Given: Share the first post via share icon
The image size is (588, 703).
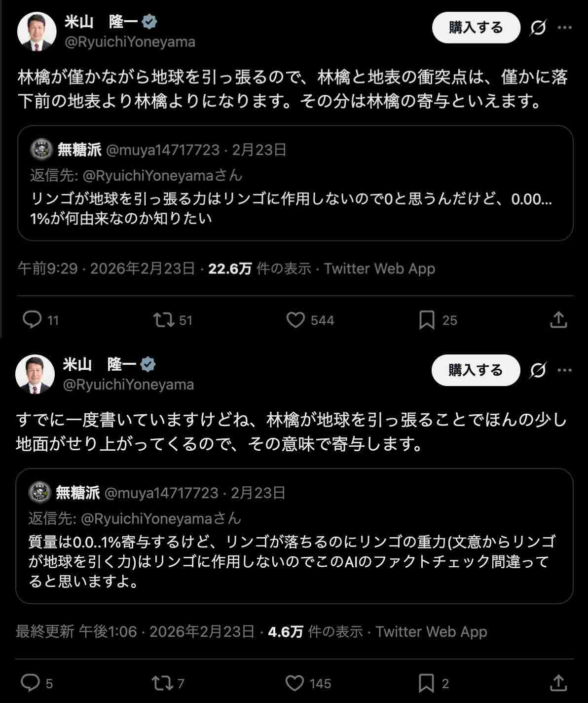Looking at the screenshot, I should [x=558, y=320].
